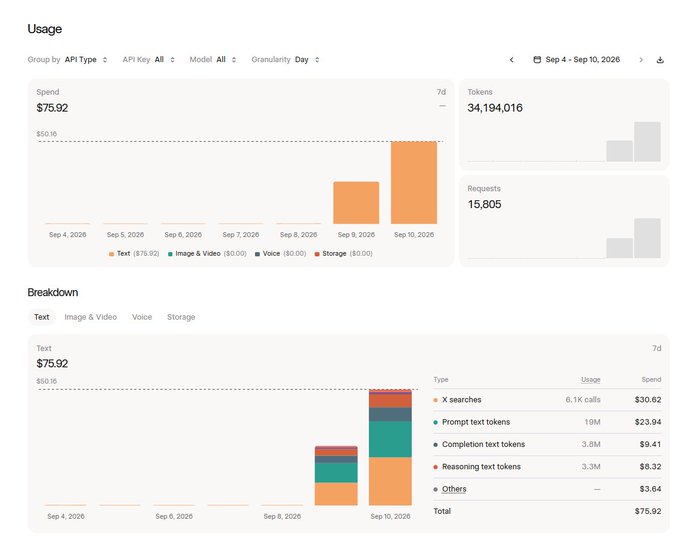Click the Sep 10, 2026 spend bar
Screen dimensions: 680x538
click(x=414, y=183)
